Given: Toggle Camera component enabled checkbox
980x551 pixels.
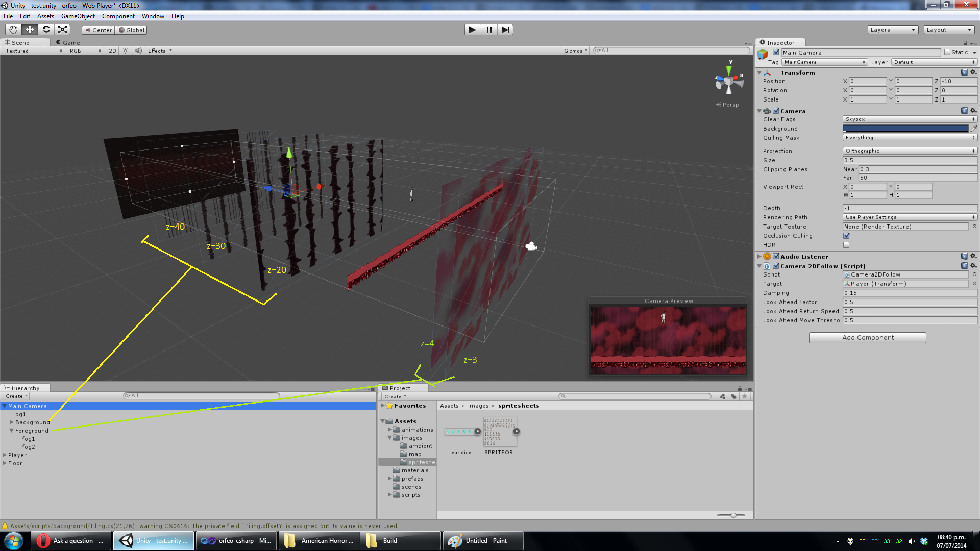Looking at the screenshot, I should (x=776, y=111).
